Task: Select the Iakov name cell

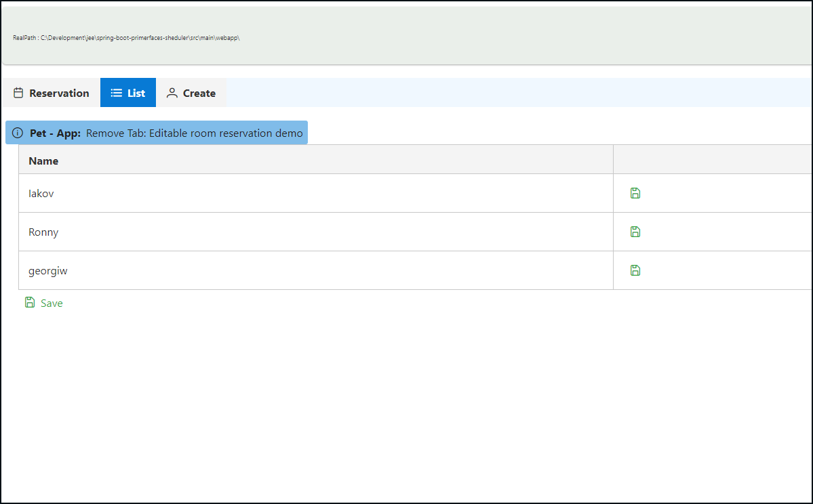Action: [x=316, y=193]
